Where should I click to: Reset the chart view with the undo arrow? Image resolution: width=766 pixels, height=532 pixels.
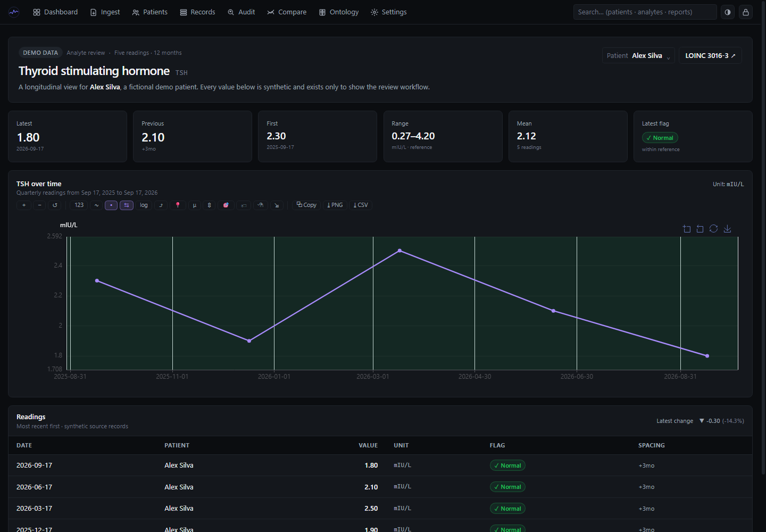55,205
